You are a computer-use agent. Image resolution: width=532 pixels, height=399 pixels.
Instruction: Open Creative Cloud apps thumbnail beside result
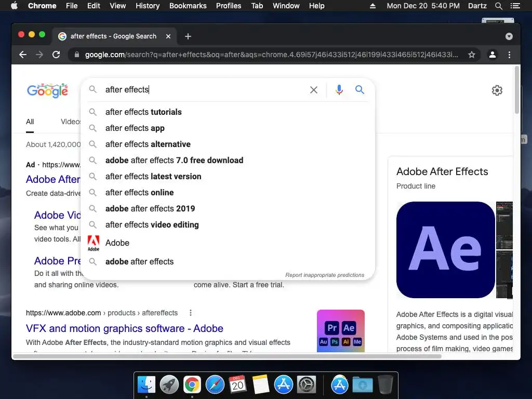coord(341,331)
